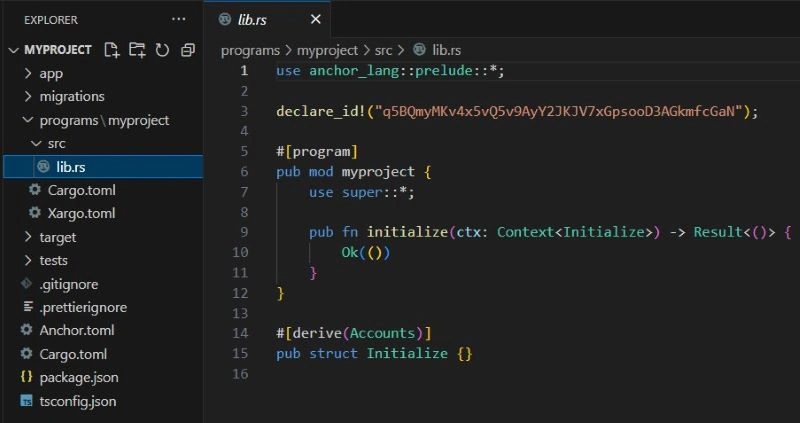This screenshot has width=800, height=423.
Task: Open the .prettierignore file
Action: 84,307
